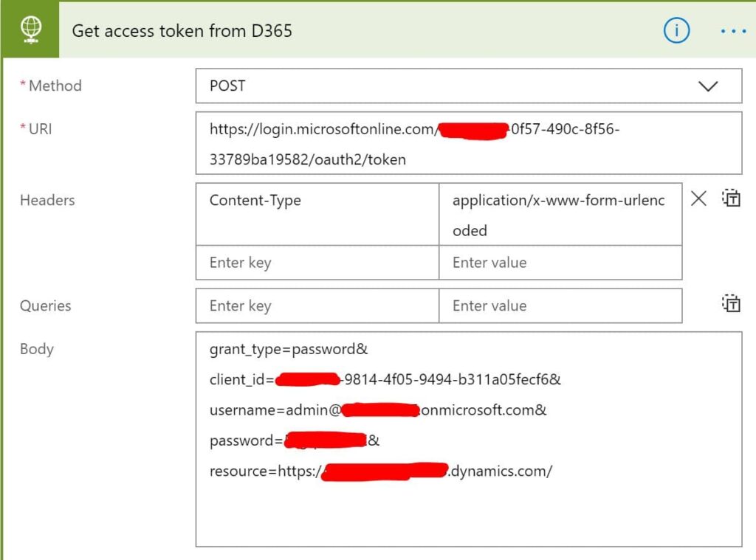Viewport: 756px width, 560px height.
Task: Click the 'Method' field label
Action: coord(55,86)
